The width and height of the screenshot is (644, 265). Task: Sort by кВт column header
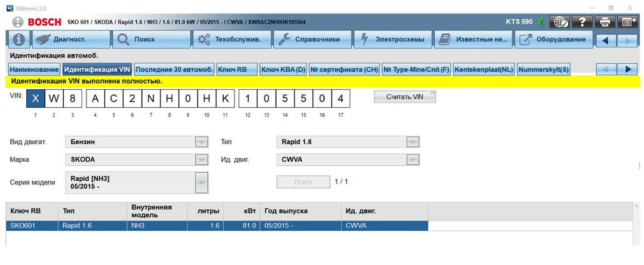click(x=240, y=211)
